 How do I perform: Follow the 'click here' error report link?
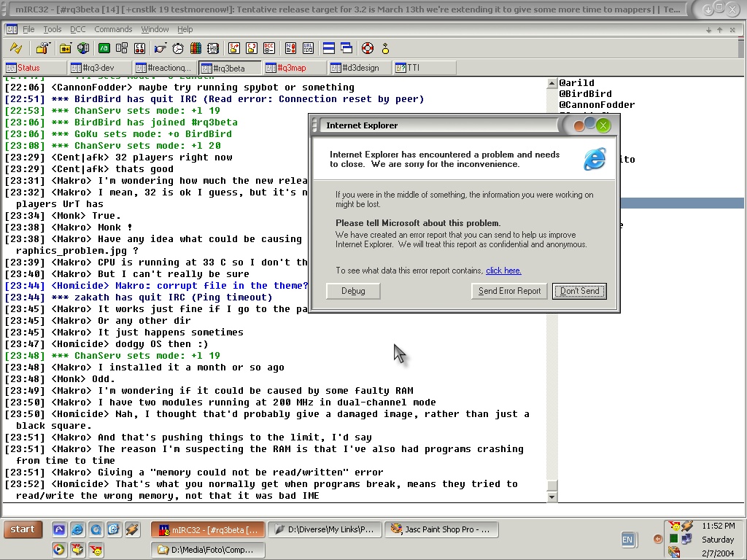(503, 271)
